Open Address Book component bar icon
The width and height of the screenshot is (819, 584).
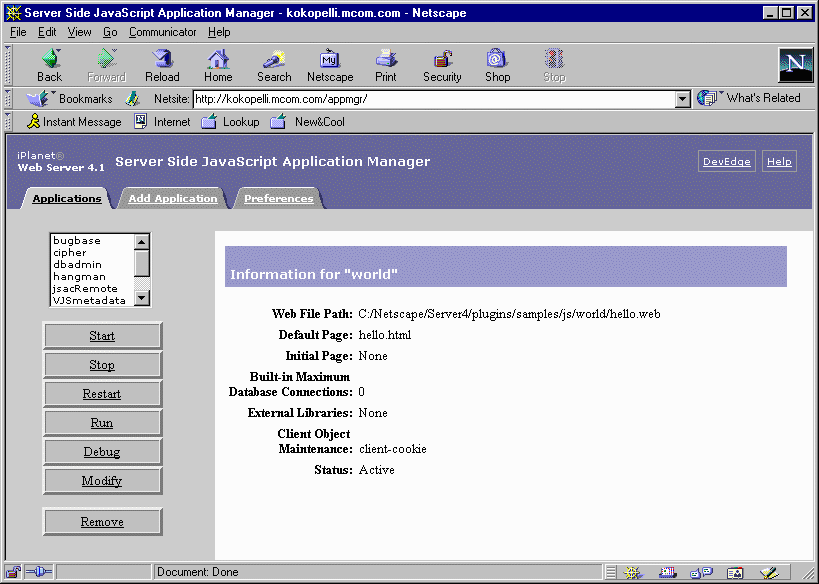(x=735, y=573)
